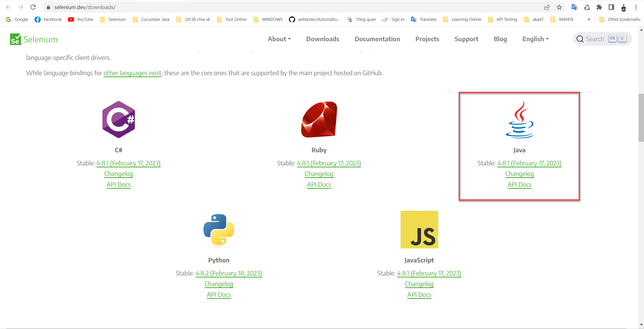Open the JavaScript API Docs link
644x329 pixels.
[419, 295]
